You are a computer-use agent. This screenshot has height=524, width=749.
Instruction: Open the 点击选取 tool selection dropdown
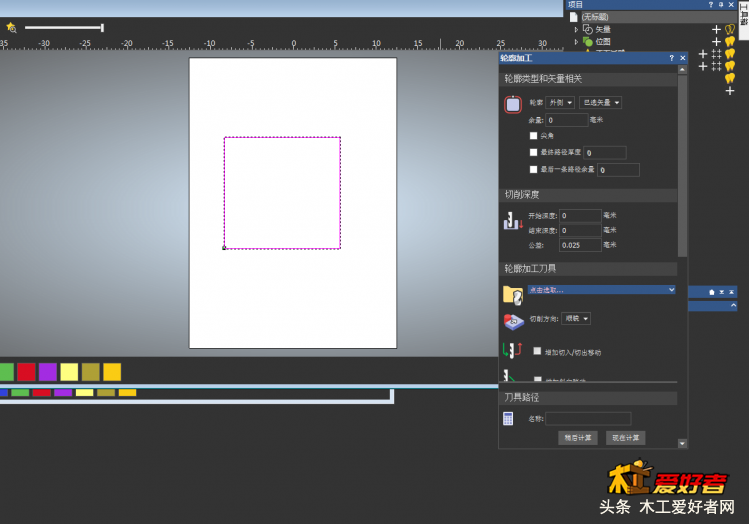[601, 290]
